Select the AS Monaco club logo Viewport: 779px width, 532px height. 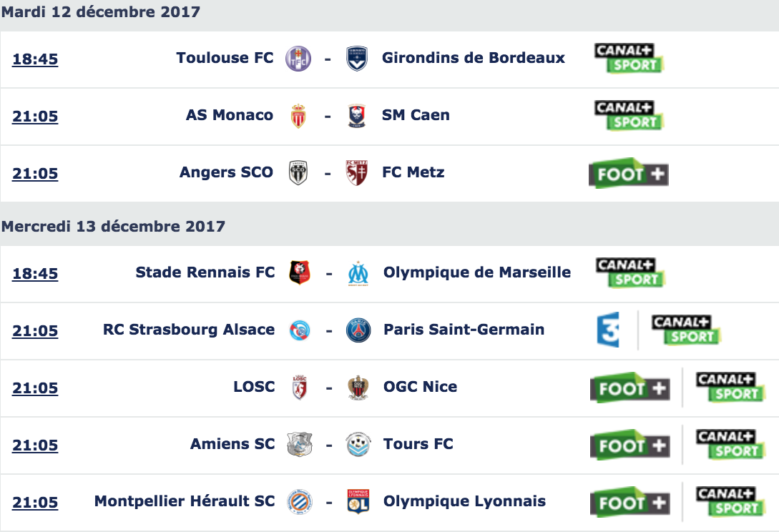[x=298, y=117]
